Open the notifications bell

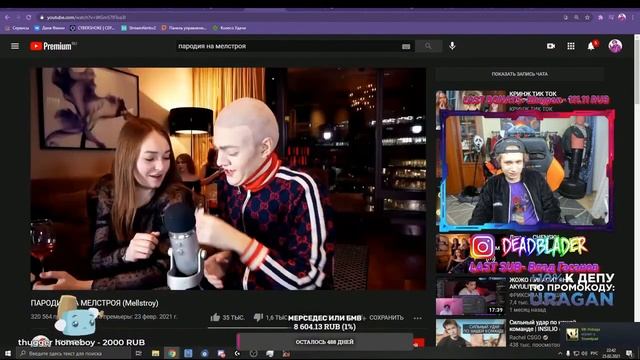coord(591,46)
